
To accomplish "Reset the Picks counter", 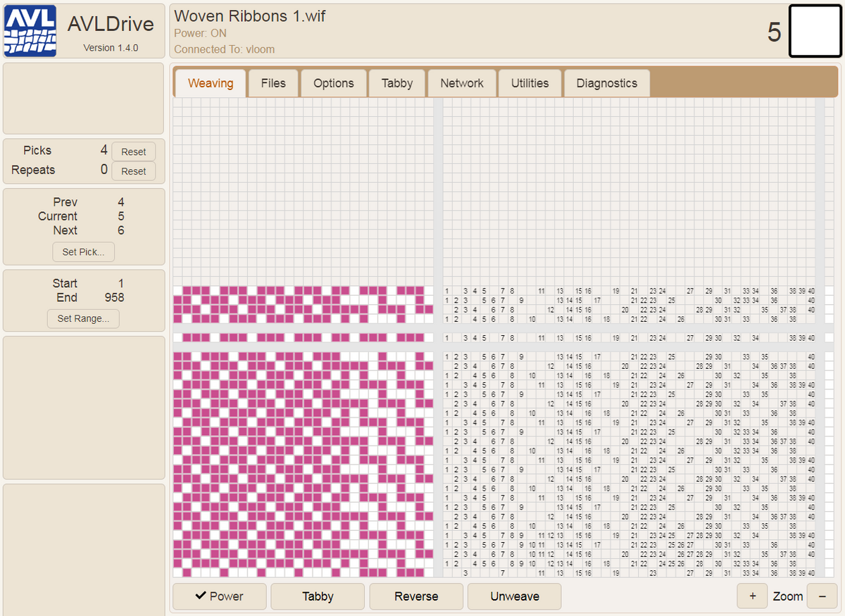I will click(133, 151).
